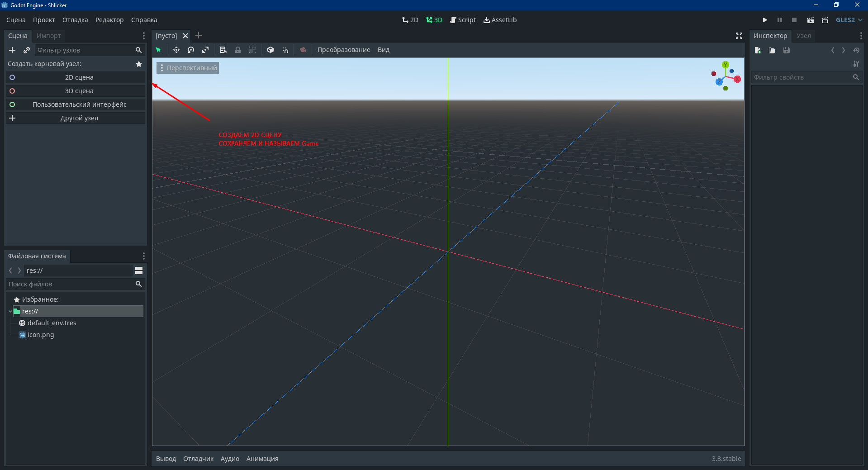
Task: Toggle camera override icon
Action: (x=303, y=50)
